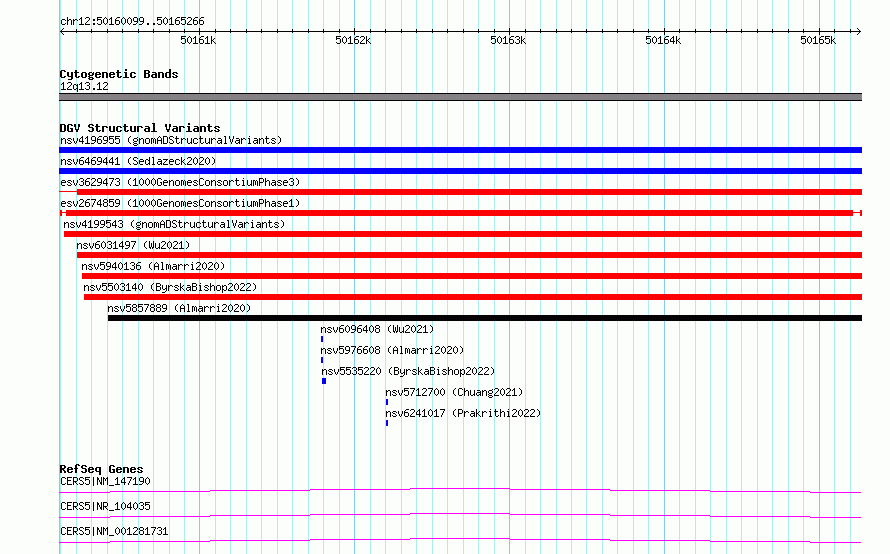Click the nsv5857889 Almarri2020 label
The width and height of the screenshot is (890, 554).
coord(179,308)
